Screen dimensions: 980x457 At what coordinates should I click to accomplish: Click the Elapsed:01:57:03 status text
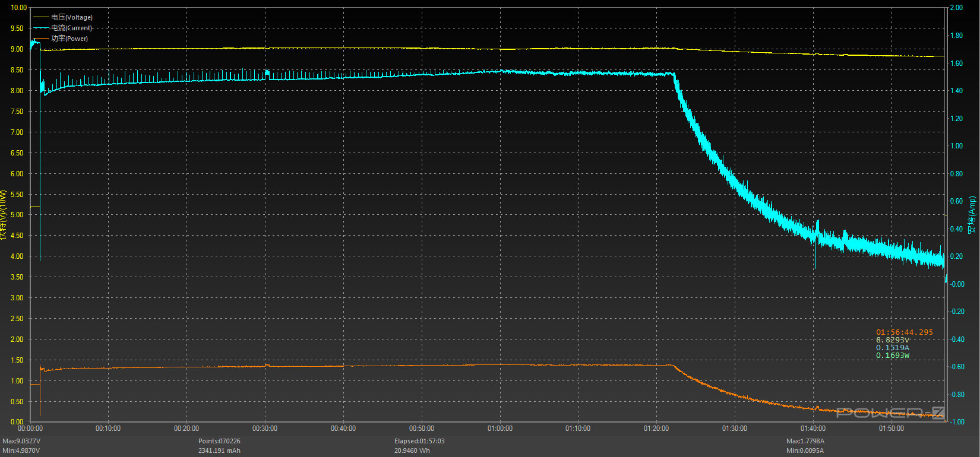click(419, 441)
